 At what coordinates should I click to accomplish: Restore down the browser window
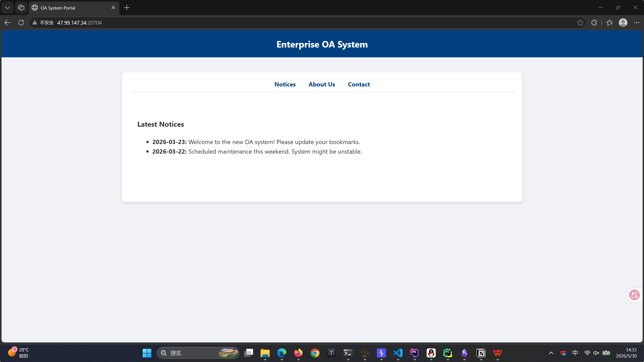click(618, 8)
